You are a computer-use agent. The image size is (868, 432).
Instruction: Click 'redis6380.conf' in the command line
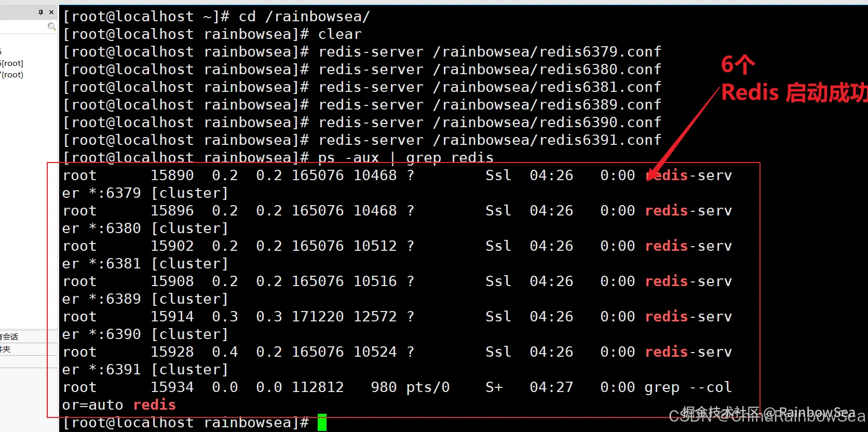[x=600, y=69]
